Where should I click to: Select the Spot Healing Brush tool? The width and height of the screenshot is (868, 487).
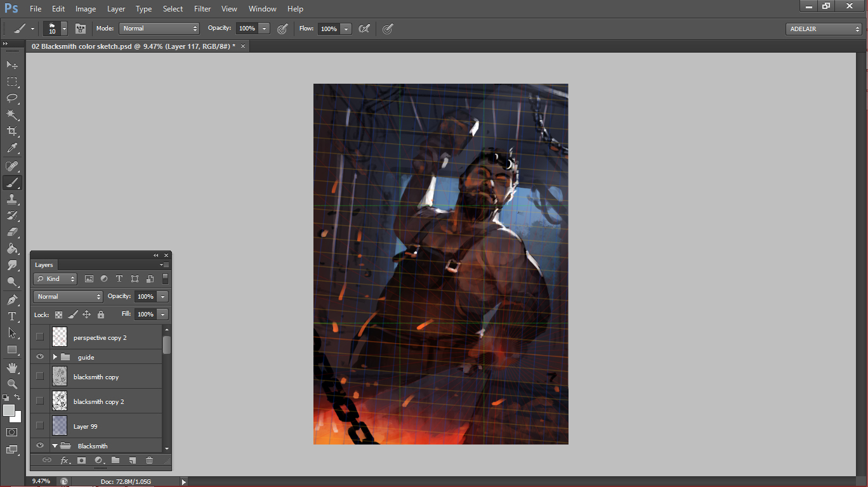(x=12, y=166)
